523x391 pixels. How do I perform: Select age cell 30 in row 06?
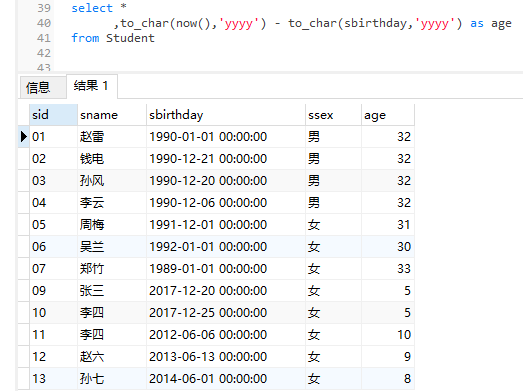388,247
